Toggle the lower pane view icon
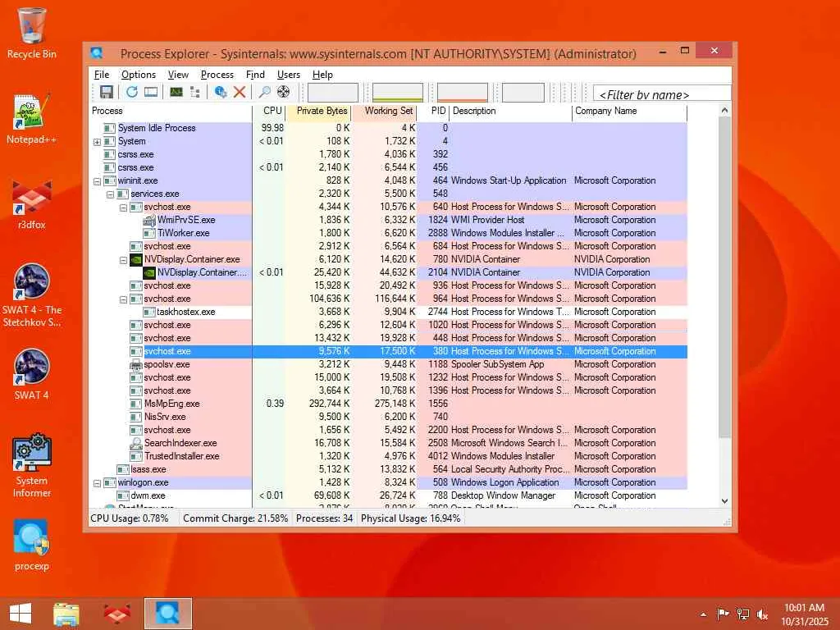 [x=151, y=92]
